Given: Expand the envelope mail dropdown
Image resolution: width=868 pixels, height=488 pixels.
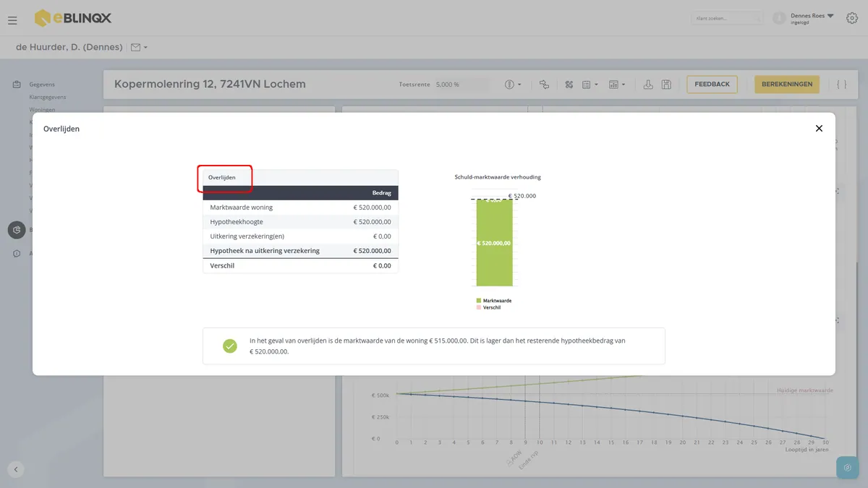Looking at the screenshot, I should (x=139, y=48).
